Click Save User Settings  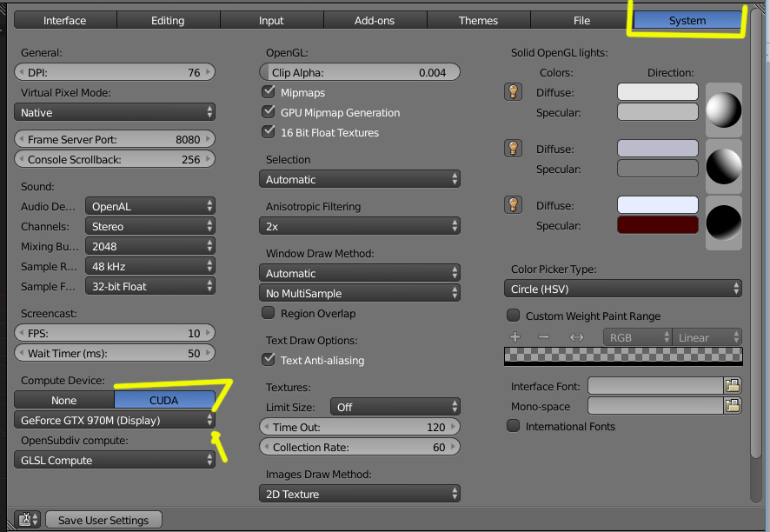[103, 520]
